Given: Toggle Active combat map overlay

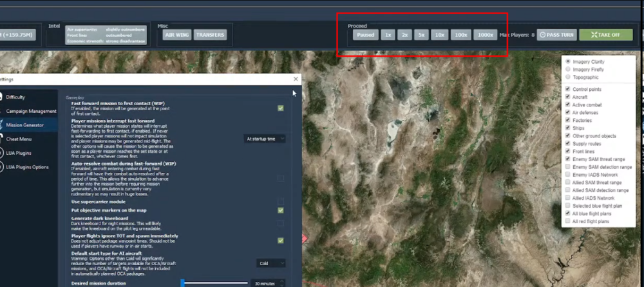Looking at the screenshot, I should (x=567, y=104).
